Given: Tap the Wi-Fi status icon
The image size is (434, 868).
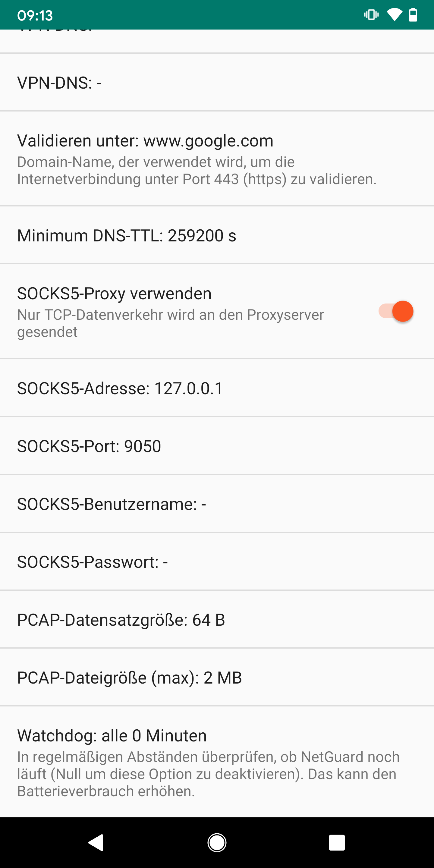Looking at the screenshot, I should pyautogui.click(x=394, y=15).
